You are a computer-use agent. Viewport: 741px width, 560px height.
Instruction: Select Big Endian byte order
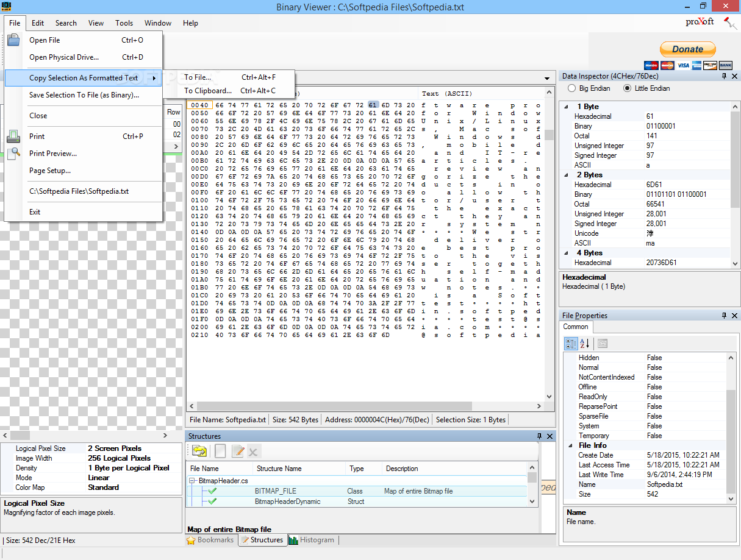[x=571, y=88]
